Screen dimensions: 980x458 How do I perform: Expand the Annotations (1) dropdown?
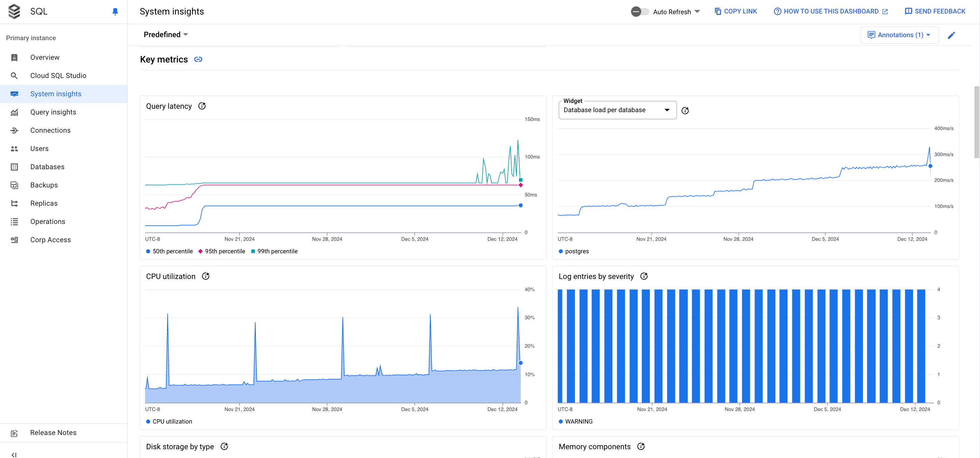click(x=899, y=35)
